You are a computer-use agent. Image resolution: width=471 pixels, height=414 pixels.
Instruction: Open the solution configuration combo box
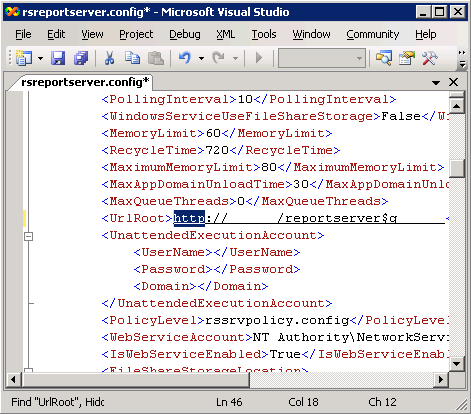coord(322,58)
